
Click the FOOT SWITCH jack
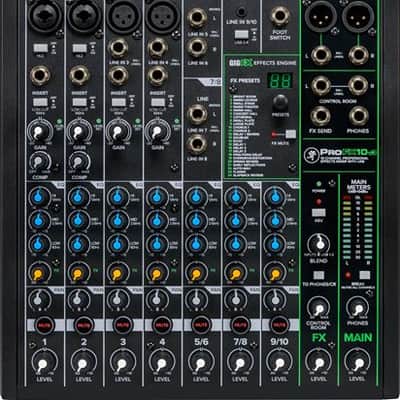click(280, 17)
